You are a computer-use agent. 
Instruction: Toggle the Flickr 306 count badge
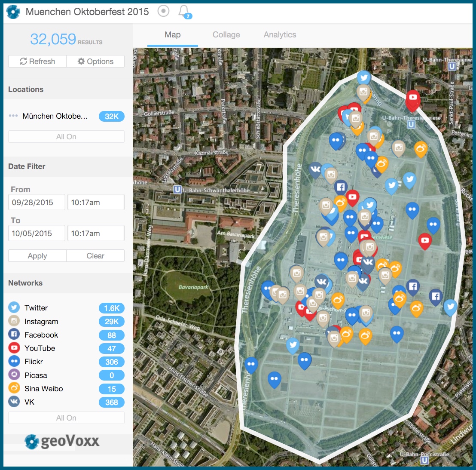pyautogui.click(x=111, y=362)
